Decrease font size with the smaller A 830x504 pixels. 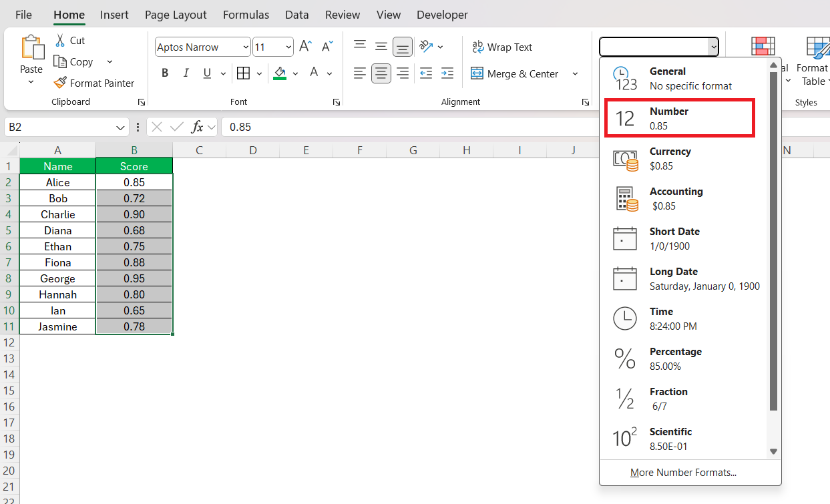click(327, 47)
